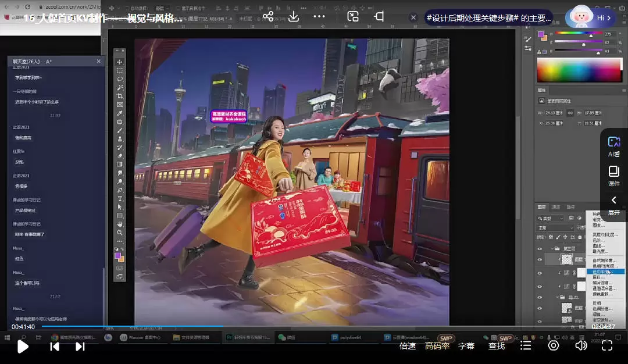The height and width of the screenshot is (364, 628).
Task: Select the Gradient tool
Action: (120, 164)
